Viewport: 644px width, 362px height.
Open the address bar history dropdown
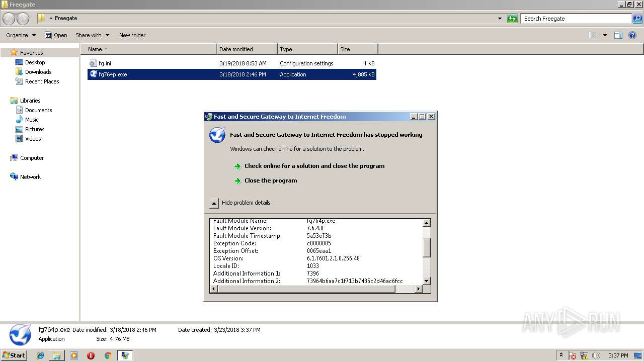(500, 19)
